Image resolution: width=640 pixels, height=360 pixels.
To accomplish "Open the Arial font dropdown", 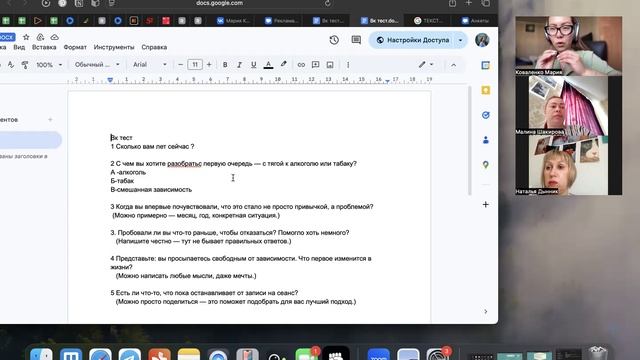I will pos(150,64).
